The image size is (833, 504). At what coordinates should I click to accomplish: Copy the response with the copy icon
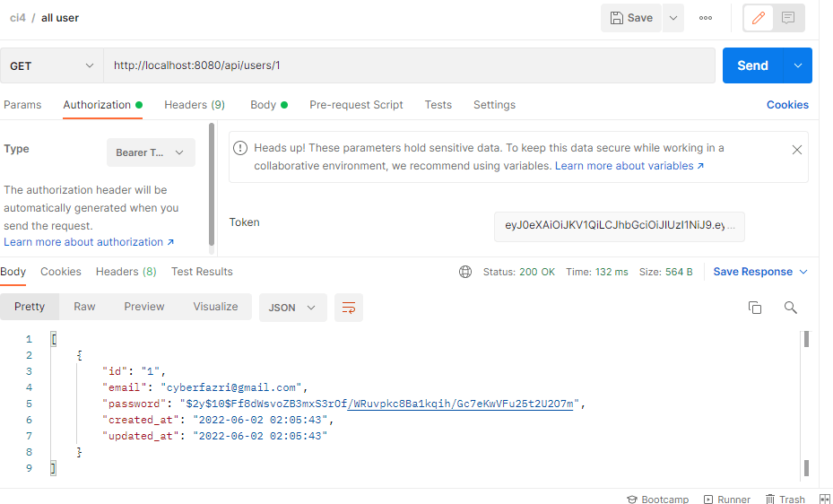tap(754, 308)
